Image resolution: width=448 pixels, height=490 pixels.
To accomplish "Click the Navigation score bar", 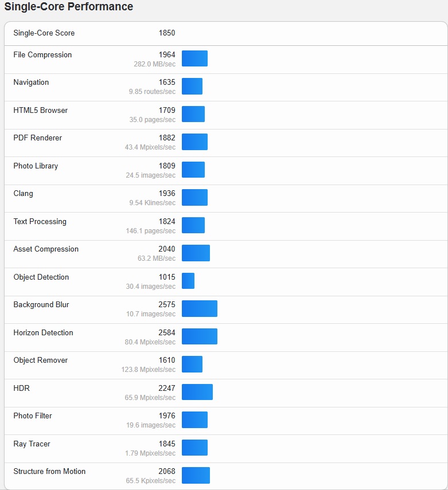I will 192,87.
